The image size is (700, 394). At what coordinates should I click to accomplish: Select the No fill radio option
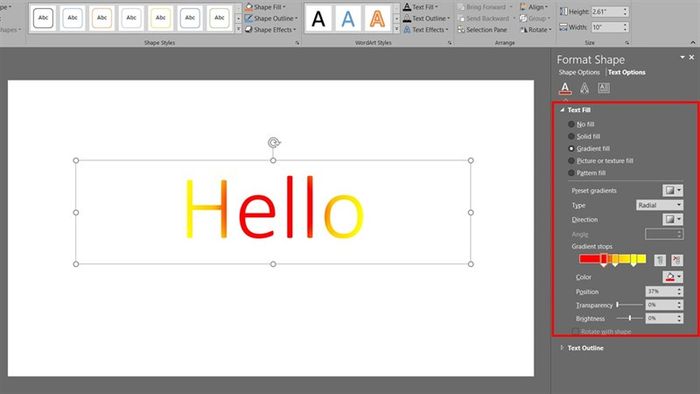pyautogui.click(x=571, y=124)
